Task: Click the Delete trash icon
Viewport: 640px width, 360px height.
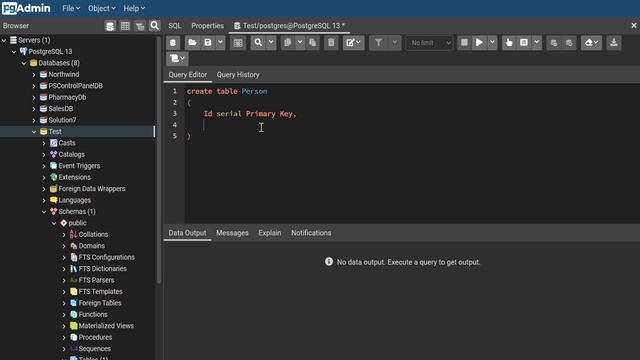Action: click(x=331, y=42)
